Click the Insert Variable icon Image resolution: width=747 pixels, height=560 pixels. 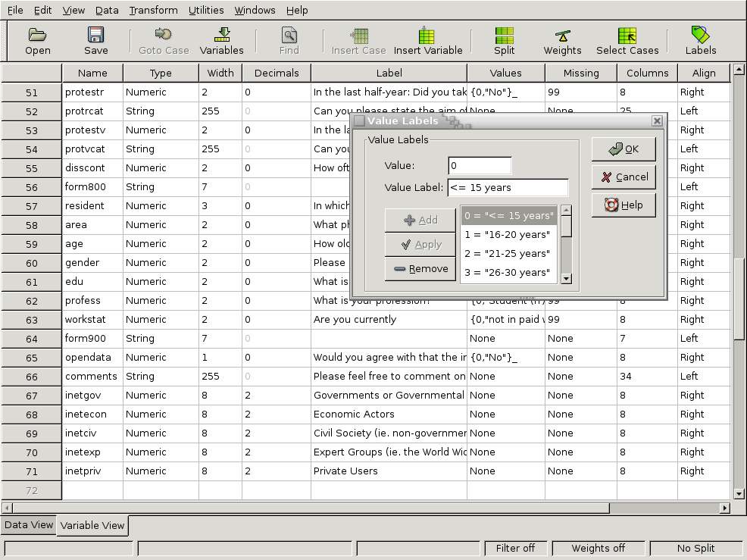[427, 35]
